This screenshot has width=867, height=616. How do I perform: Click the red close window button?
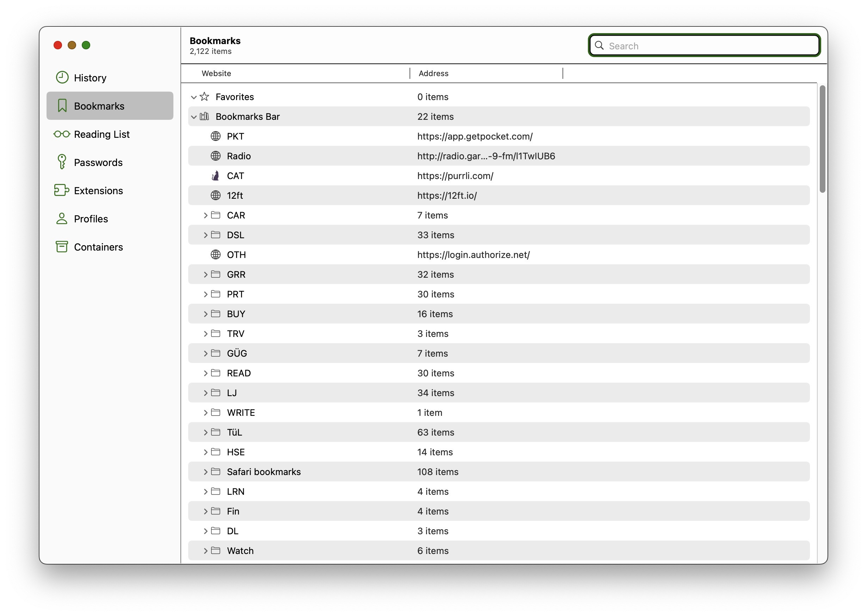coord(58,45)
